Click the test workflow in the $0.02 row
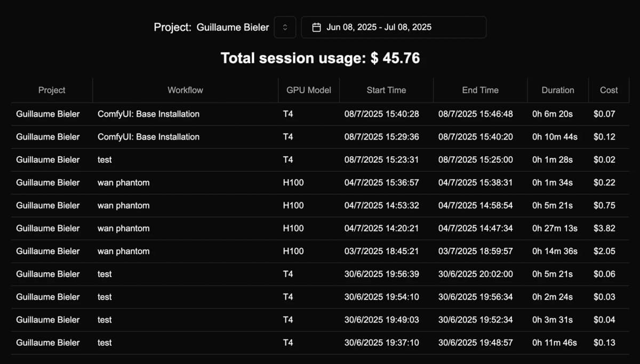Viewport: 640px width, 364px height. (x=105, y=160)
